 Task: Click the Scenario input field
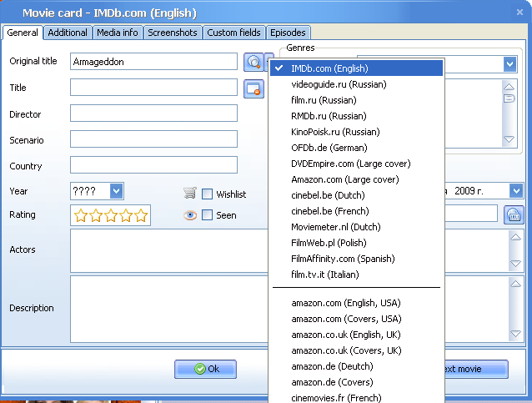(x=153, y=139)
